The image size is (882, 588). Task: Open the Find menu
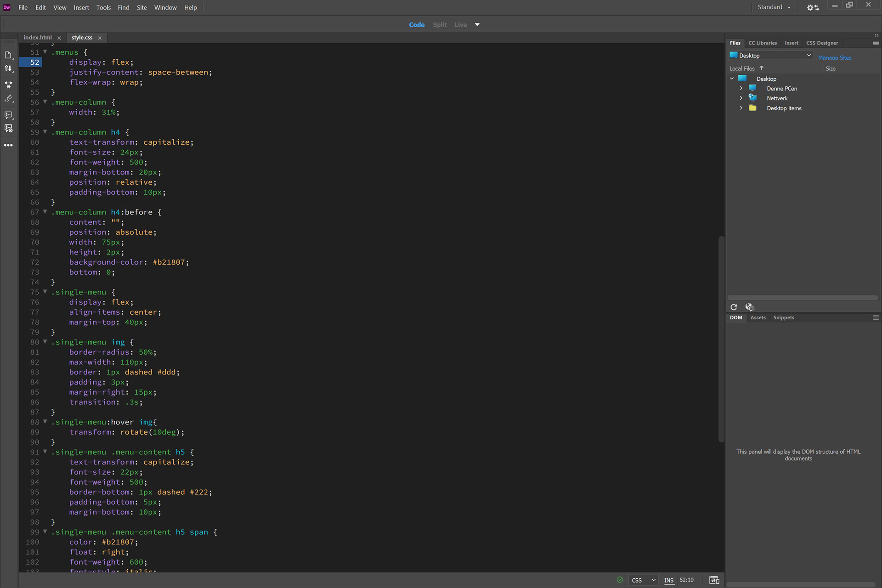tap(123, 7)
